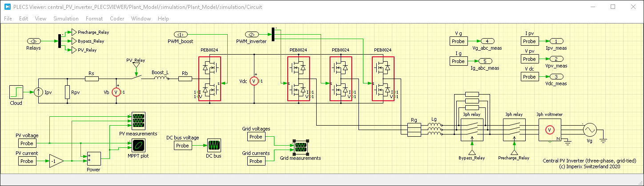Screen dimensions: 644x186
Task: Select the Power product block
Action: click(94, 159)
